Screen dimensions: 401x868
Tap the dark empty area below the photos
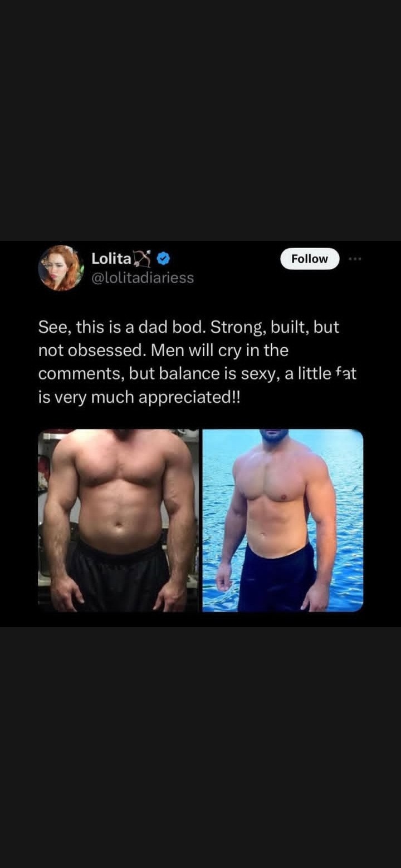click(x=200, y=747)
